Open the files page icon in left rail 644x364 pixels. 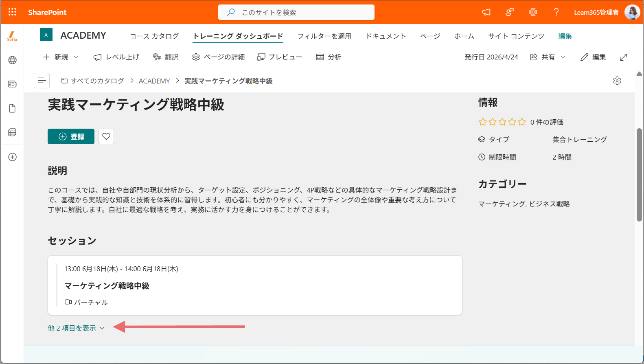(12, 108)
